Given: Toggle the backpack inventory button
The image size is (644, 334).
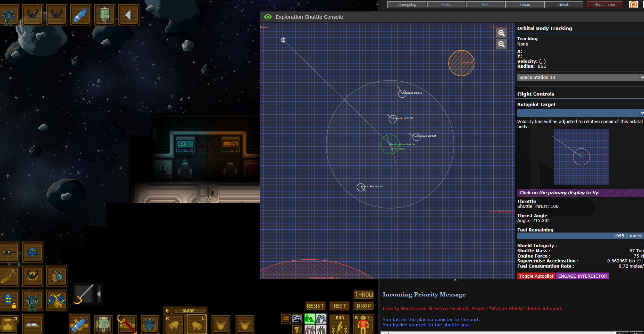Looking at the screenshot, I should (x=9, y=324).
